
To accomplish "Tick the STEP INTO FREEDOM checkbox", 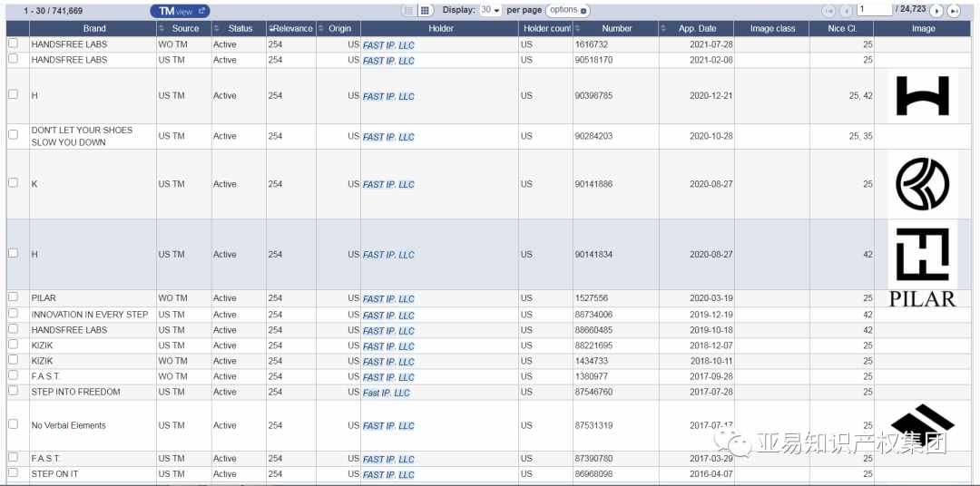I will point(13,391).
